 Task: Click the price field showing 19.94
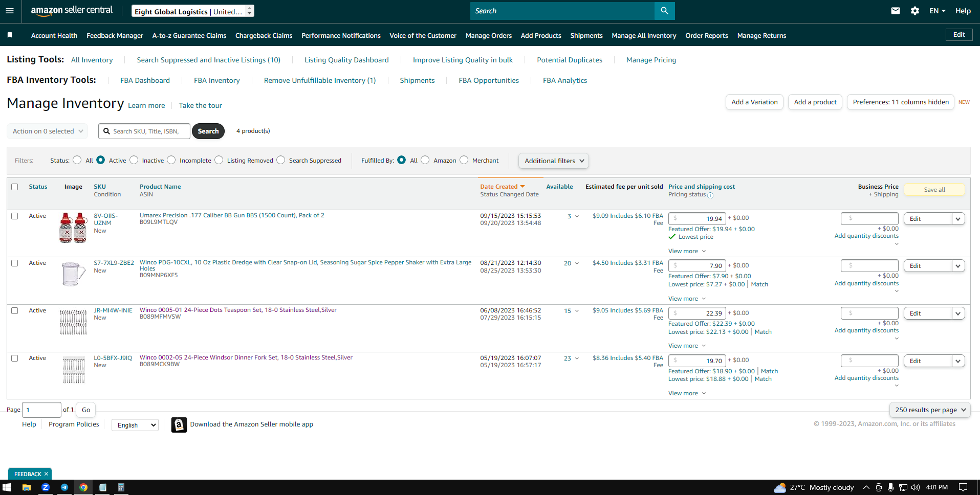pos(697,218)
